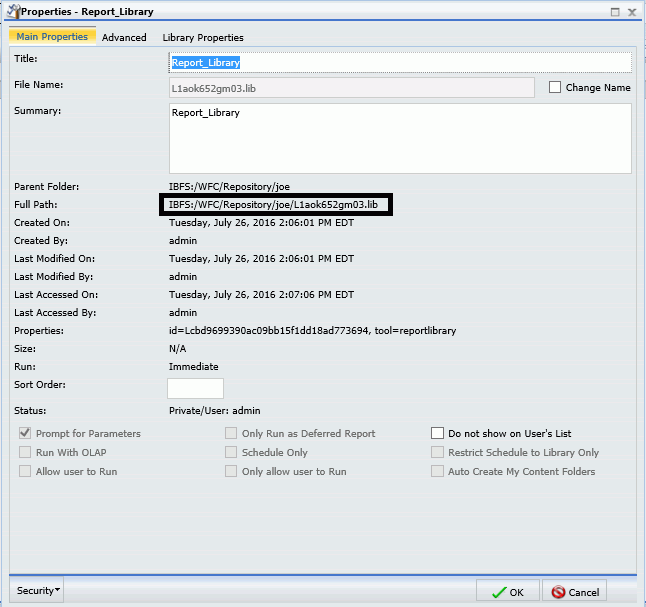Click the Last Accessed On date value
Image resolution: width=646 pixels, height=607 pixels.
click(x=261, y=295)
